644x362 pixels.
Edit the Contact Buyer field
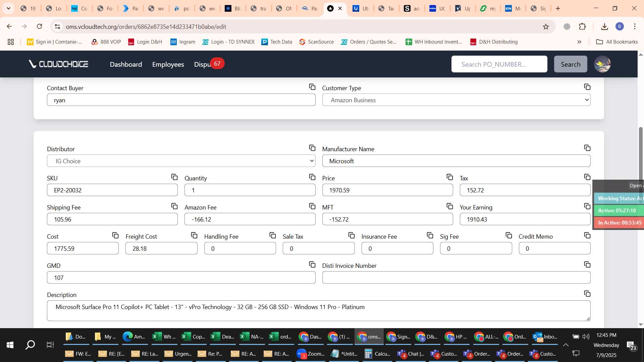pos(181,100)
